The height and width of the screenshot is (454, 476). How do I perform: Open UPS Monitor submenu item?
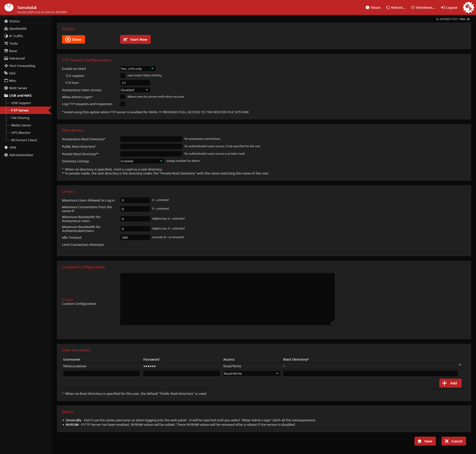(21, 133)
